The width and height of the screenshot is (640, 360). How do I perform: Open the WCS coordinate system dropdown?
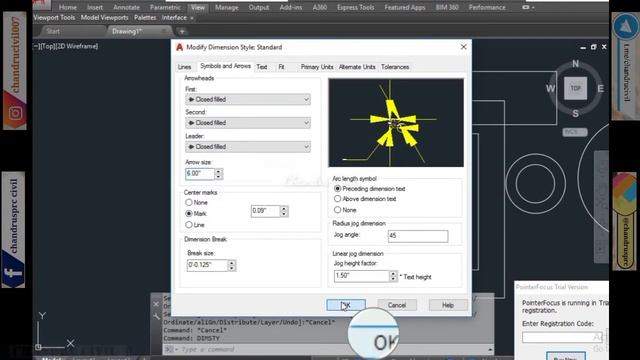(x=575, y=132)
